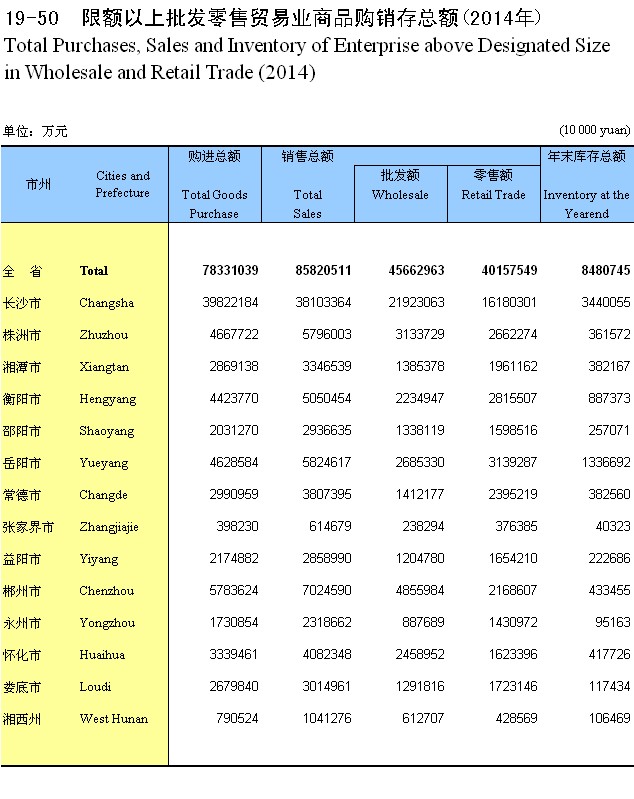Select Chenzhou's wholesale value 4855984

tap(414, 591)
